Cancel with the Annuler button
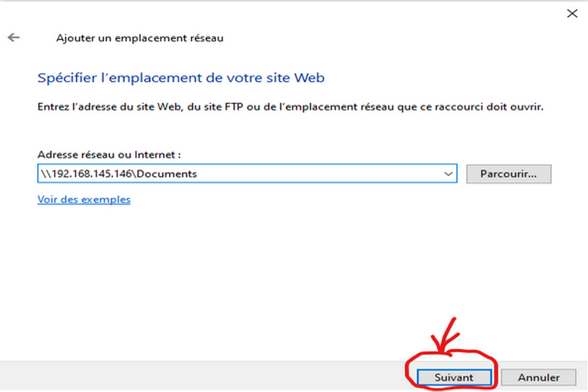The image size is (588, 392). tap(539, 377)
